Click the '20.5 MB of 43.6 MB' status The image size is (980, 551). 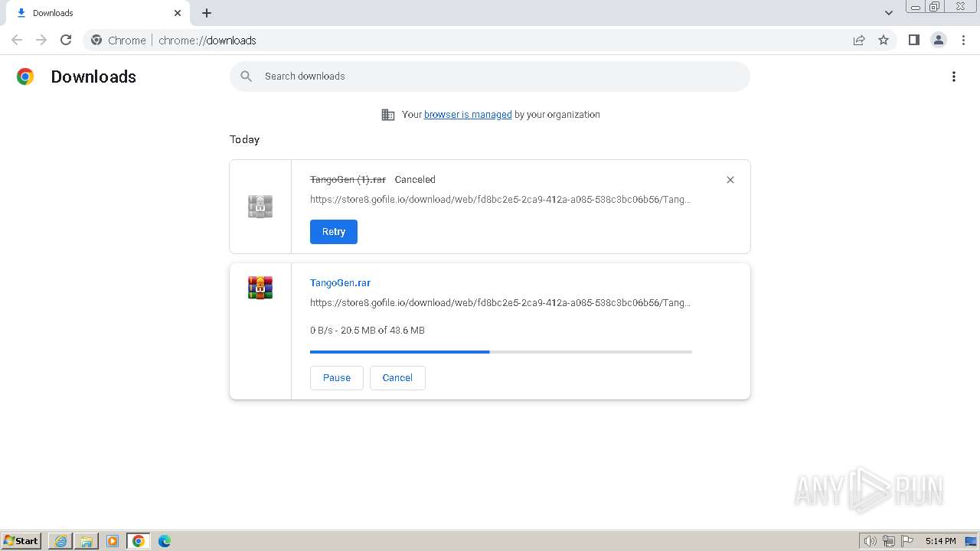click(383, 331)
